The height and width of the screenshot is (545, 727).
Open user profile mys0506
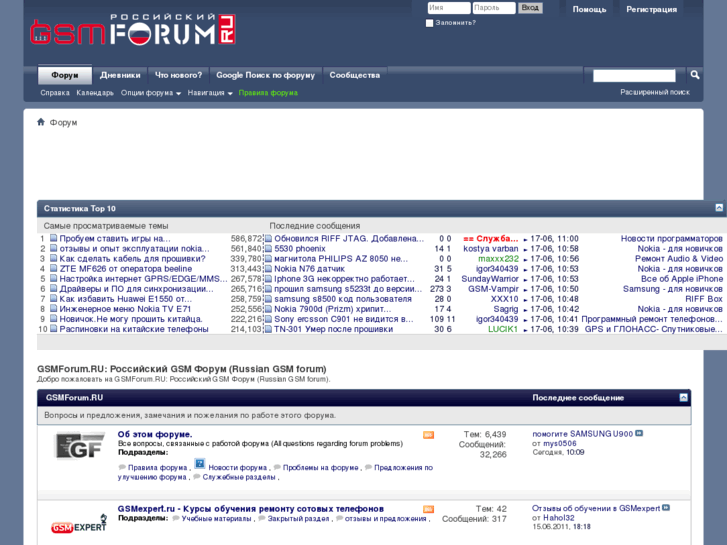click(560, 443)
